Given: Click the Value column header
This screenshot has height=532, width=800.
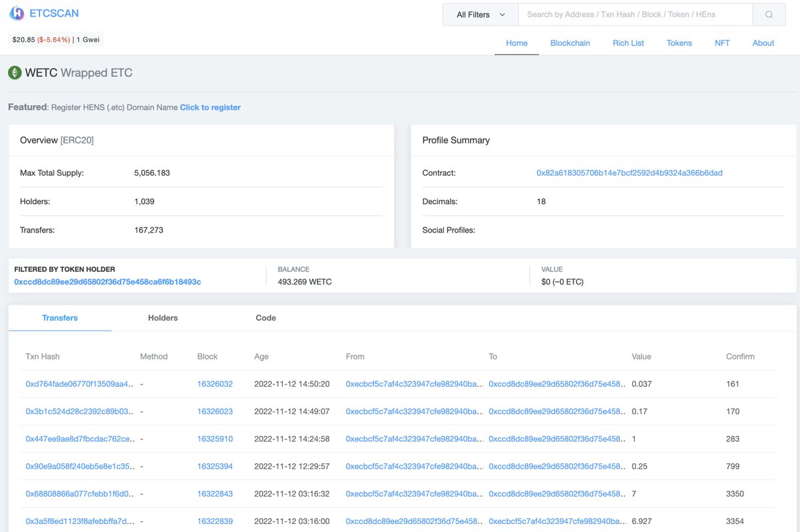Looking at the screenshot, I should [641, 357].
